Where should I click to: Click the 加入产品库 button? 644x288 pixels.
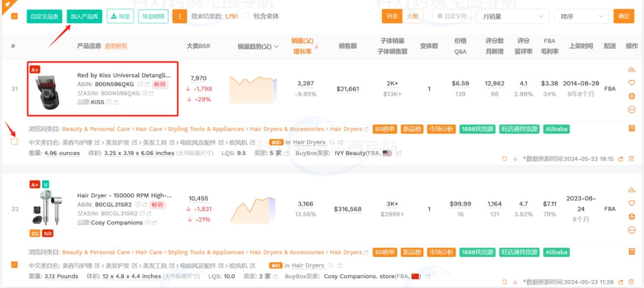coord(85,17)
